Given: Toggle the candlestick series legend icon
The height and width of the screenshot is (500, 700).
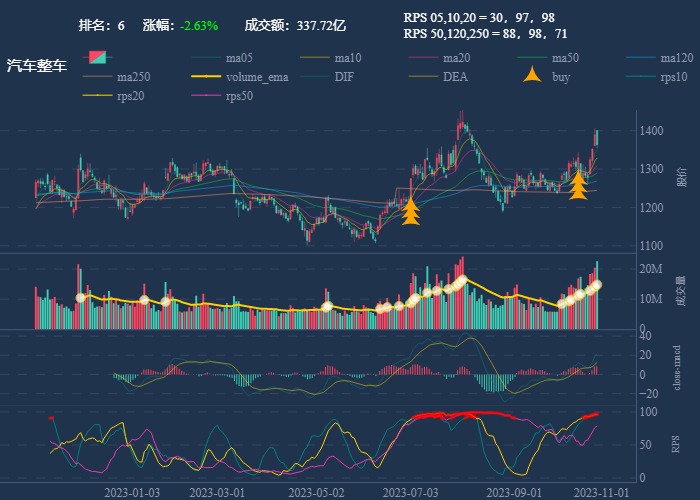Looking at the screenshot, I should 97,57.
